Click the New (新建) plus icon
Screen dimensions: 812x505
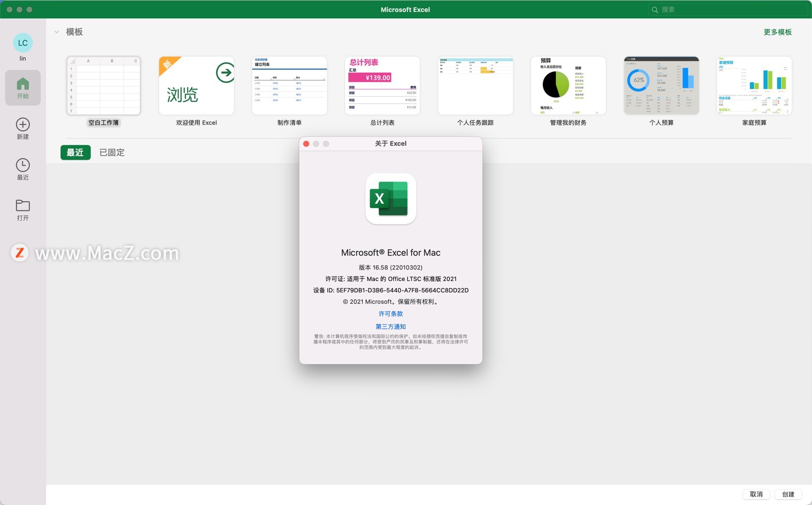click(23, 124)
